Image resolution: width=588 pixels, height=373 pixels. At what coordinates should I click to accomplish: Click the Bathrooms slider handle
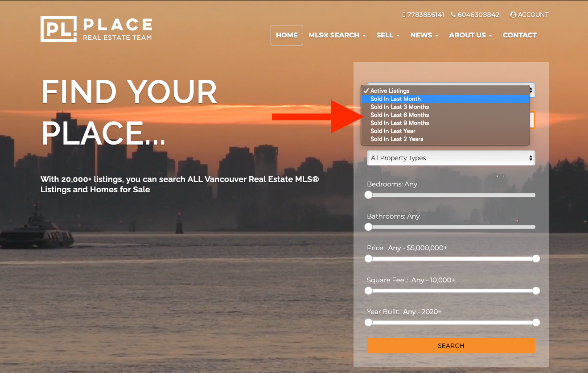pos(368,227)
